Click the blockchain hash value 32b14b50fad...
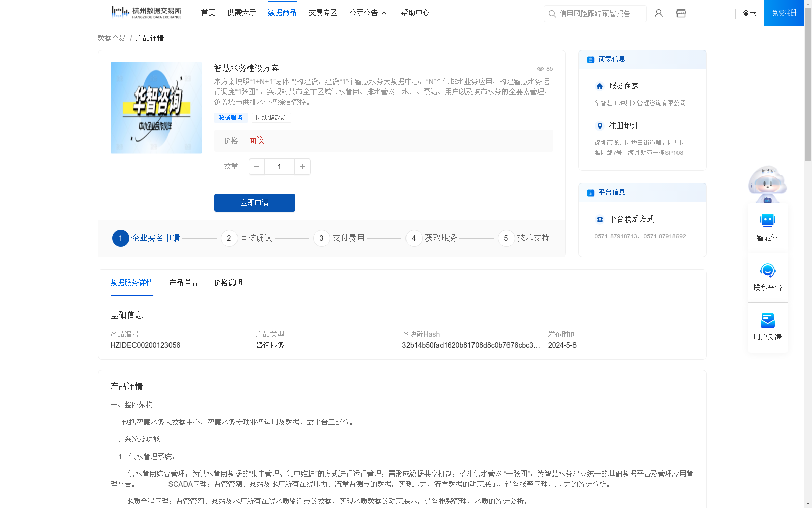 471,345
